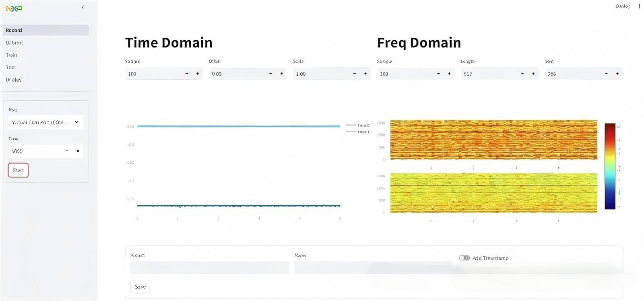Focus the Project name input field

click(209, 268)
